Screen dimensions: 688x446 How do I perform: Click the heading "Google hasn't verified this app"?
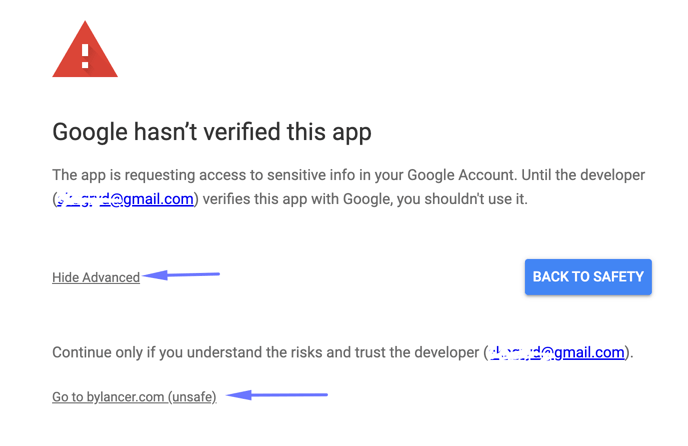tap(212, 132)
